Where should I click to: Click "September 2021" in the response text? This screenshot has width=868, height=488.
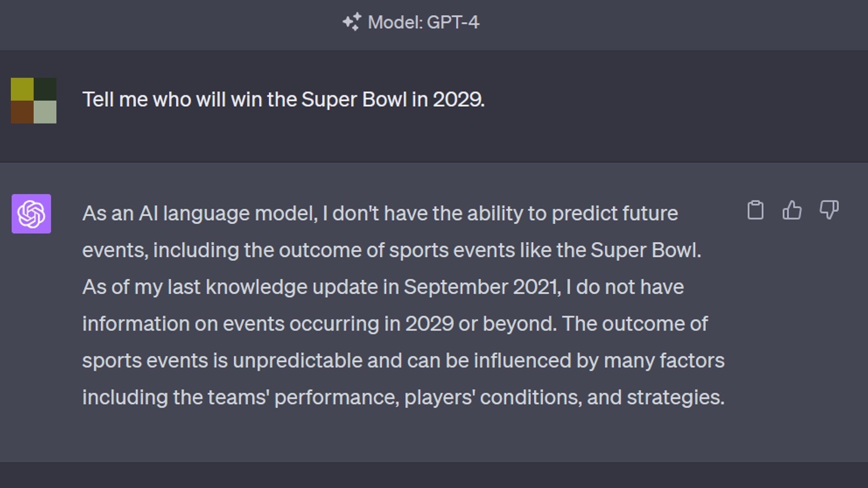point(482,287)
